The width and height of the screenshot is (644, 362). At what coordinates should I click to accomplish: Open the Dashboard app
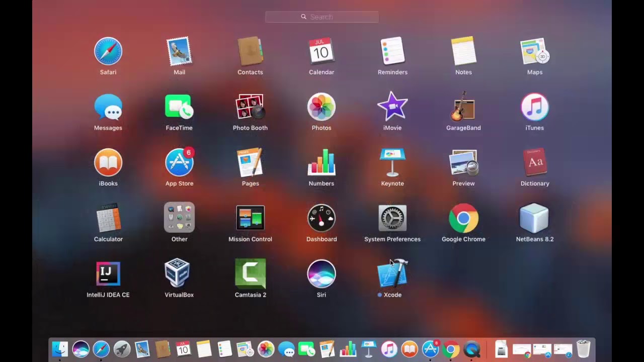coord(321,218)
